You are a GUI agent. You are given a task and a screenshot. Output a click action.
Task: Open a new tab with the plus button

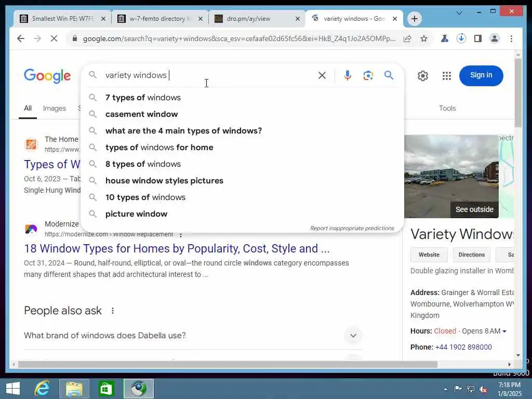(x=414, y=19)
